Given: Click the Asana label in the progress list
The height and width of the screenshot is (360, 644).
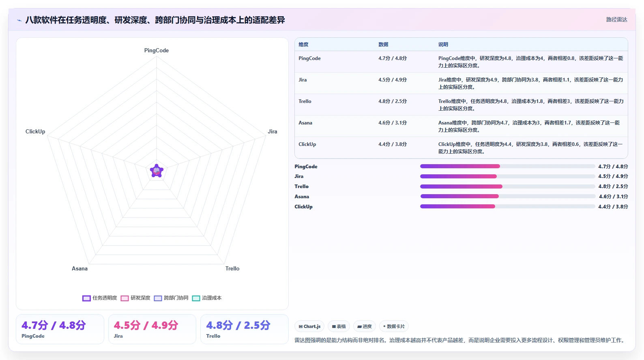Looking at the screenshot, I should pyautogui.click(x=302, y=197).
